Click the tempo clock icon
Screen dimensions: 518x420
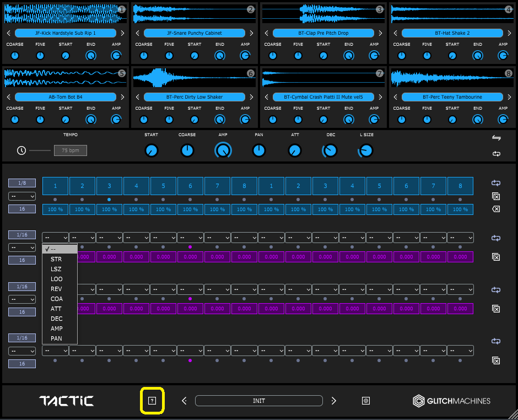point(21,150)
